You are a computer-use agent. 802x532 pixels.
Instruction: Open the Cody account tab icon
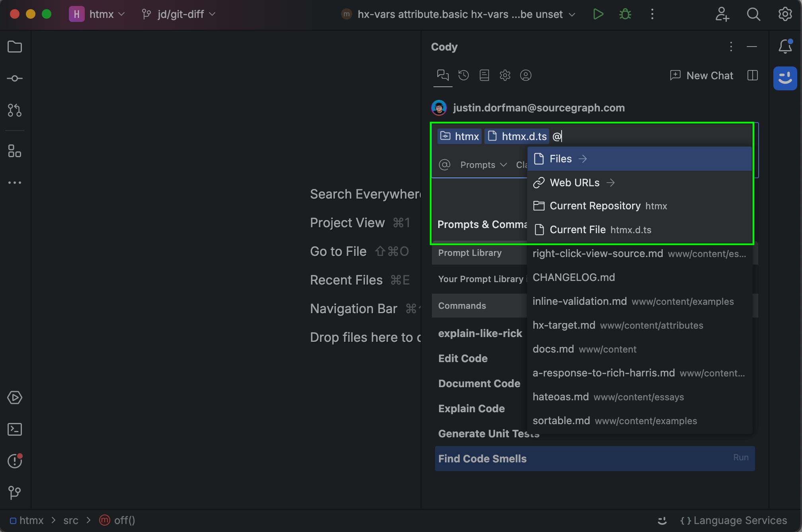526,75
